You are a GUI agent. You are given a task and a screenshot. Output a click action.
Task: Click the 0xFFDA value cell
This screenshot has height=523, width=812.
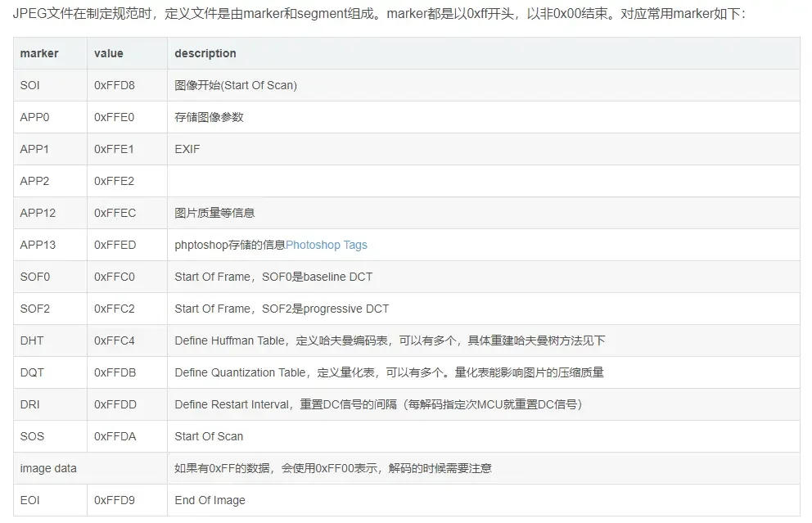click(x=128, y=436)
